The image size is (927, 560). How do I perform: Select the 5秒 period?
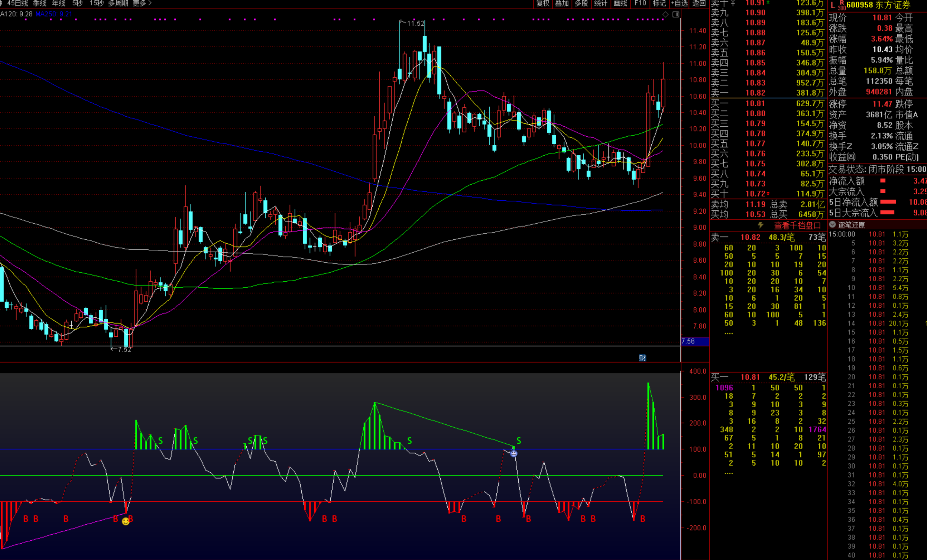(x=78, y=3)
